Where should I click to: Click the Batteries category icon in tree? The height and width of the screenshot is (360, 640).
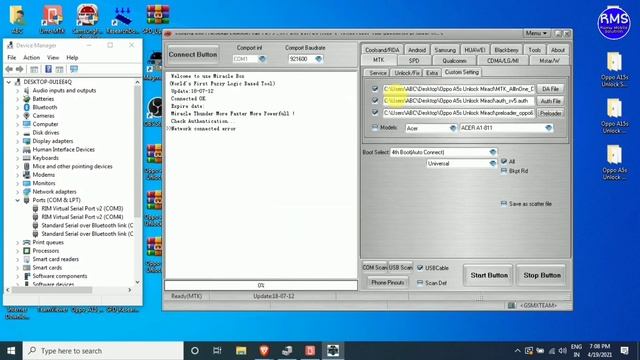pyautogui.click(x=27, y=99)
